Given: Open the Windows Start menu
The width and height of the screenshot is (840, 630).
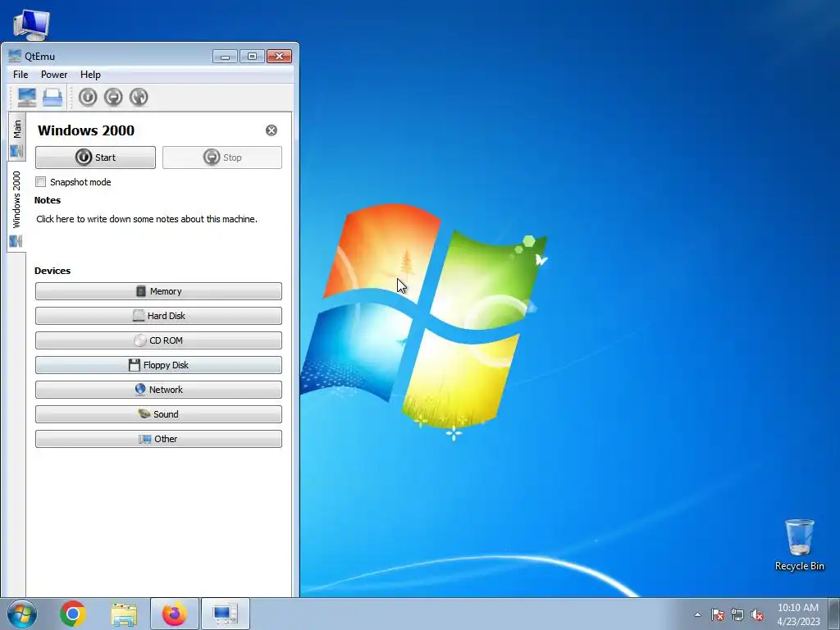Looking at the screenshot, I should 22,614.
